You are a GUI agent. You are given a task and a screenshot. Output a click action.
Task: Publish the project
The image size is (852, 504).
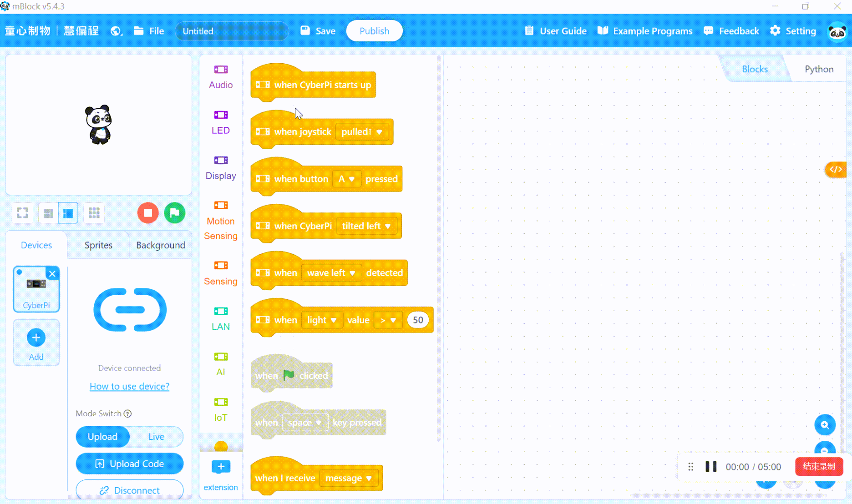(374, 31)
